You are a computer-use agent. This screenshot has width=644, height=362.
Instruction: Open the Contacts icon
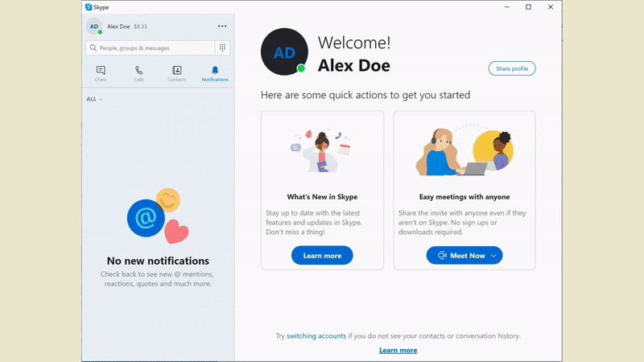pos(176,70)
